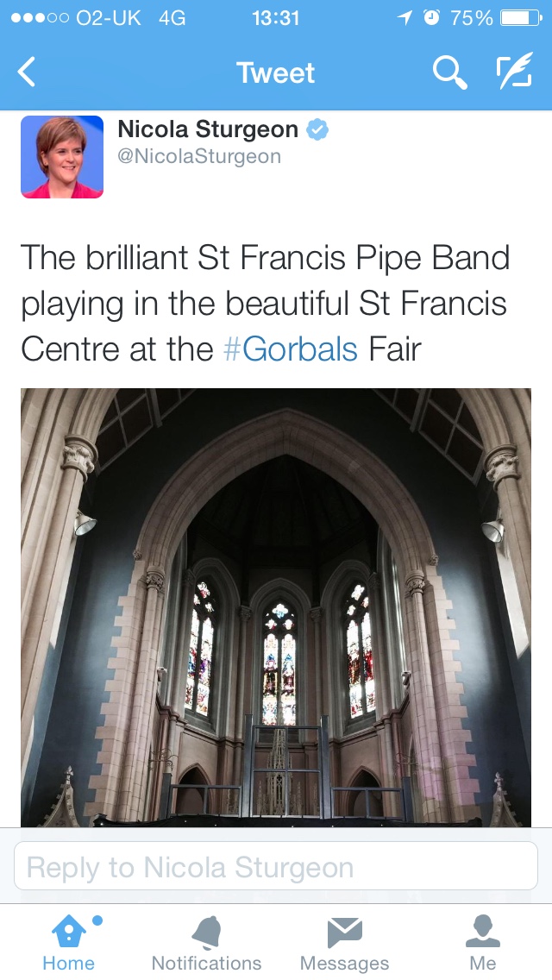Tap the Messages envelope icon
This screenshot has height=980, width=552.
[x=344, y=932]
